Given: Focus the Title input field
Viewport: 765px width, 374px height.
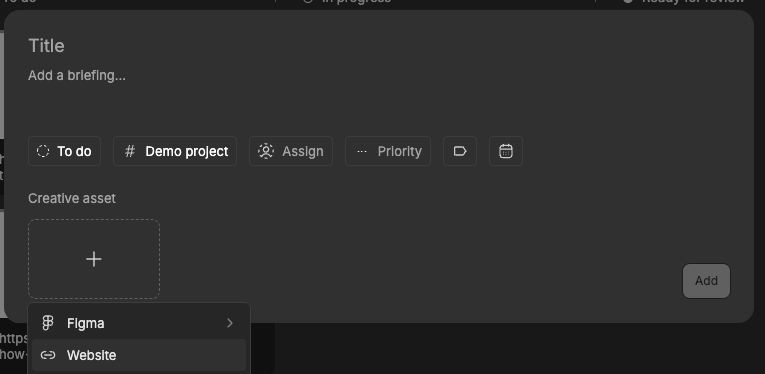Looking at the screenshot, I should point(379,46).
